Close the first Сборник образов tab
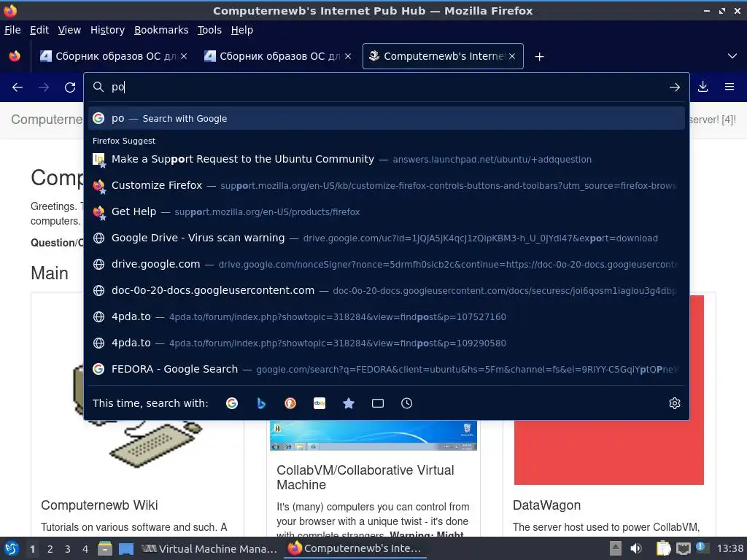Viewport: 747px width, 560px height. (184, 56)
